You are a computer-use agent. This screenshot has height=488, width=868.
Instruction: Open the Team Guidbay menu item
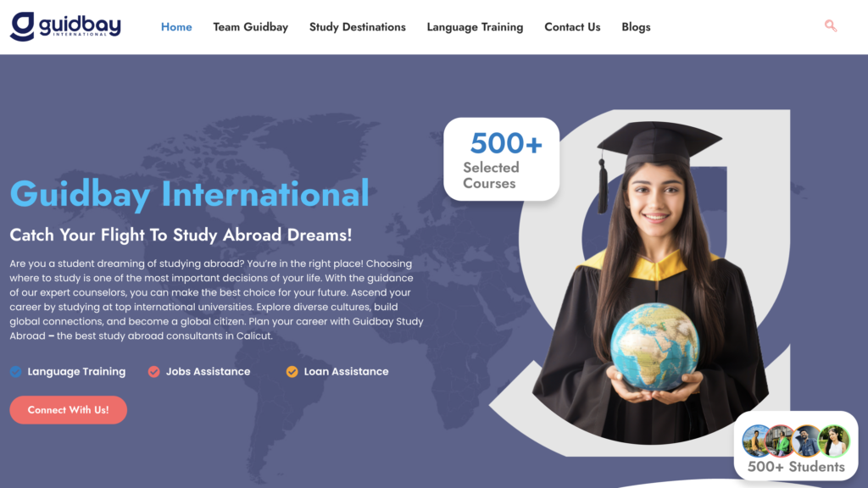[250, 27]
